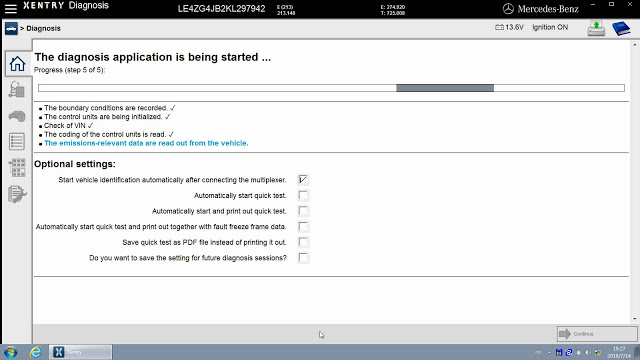Click the vertical scrollbar down arrow
Image resolution: width=640 pixels, height=360 pixels.
tap(635, 319)
